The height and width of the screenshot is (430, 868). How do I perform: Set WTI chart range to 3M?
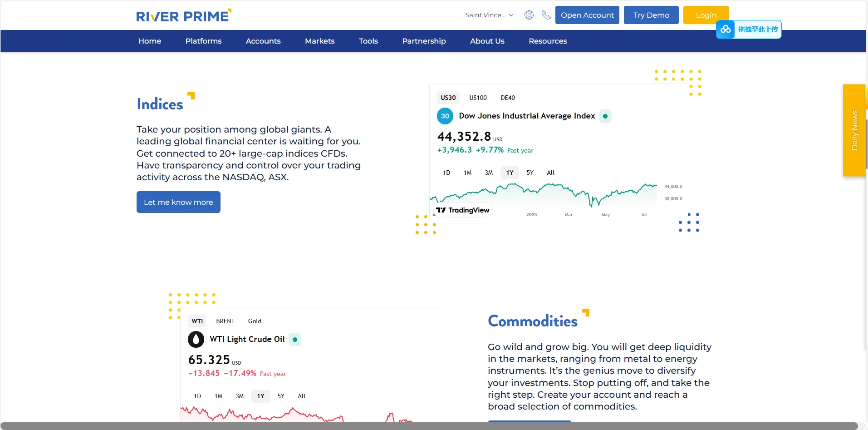click(x=240, y=396)
